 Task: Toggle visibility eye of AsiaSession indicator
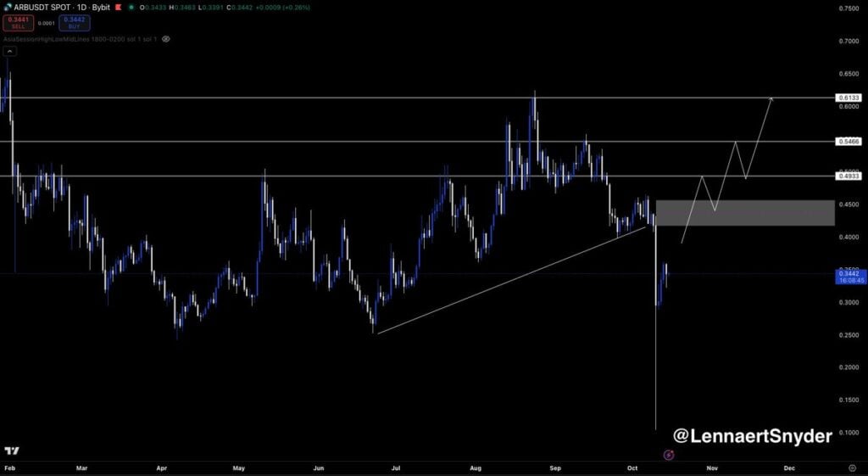pos(166,39)
